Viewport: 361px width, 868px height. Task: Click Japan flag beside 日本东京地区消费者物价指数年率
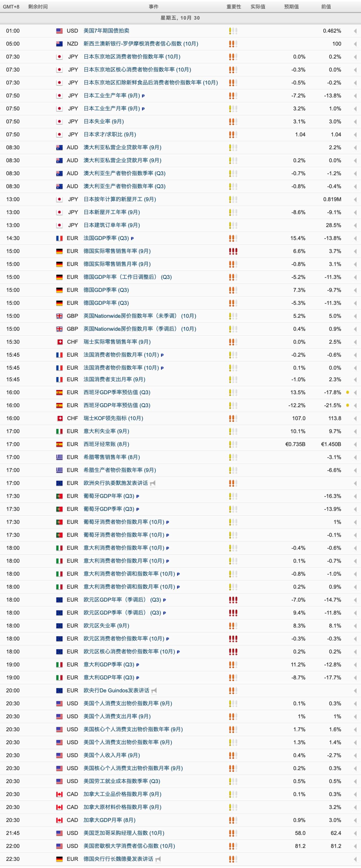(59, 57)
